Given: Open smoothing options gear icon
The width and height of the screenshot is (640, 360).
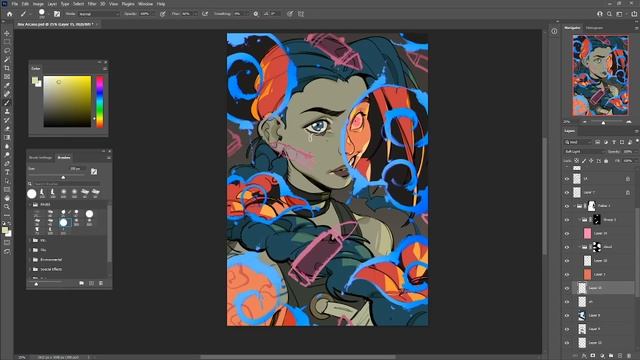Looking at the screenshot, I should click(x=256, y=14).
